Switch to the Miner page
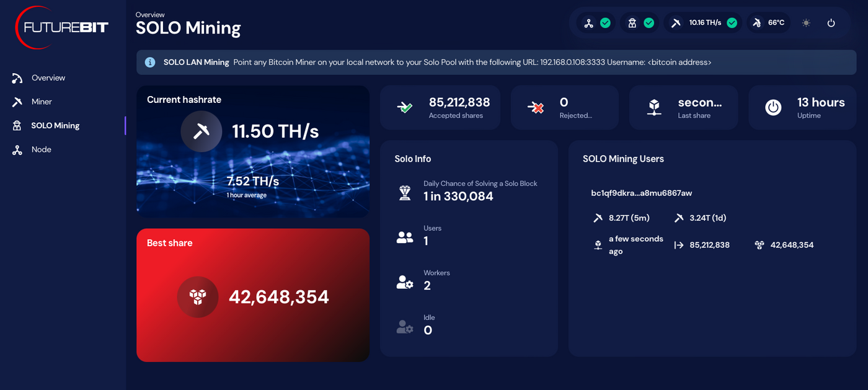868x390 pixels. point(41,101)
